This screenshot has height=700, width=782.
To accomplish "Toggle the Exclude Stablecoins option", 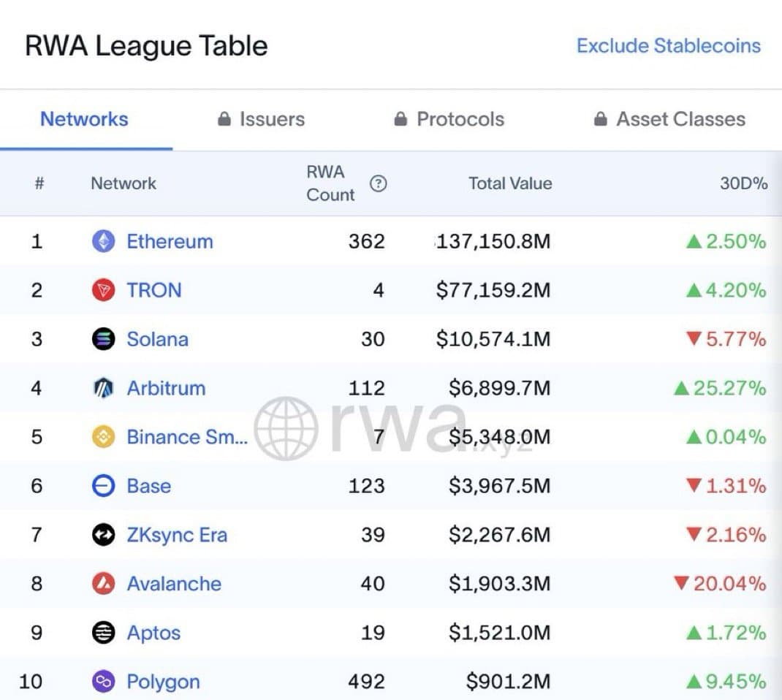I will coord(668,46).
